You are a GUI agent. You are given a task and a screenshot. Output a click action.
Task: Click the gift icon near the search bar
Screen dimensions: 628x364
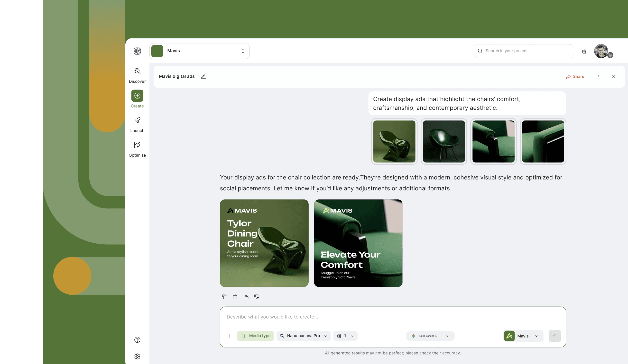584,51
